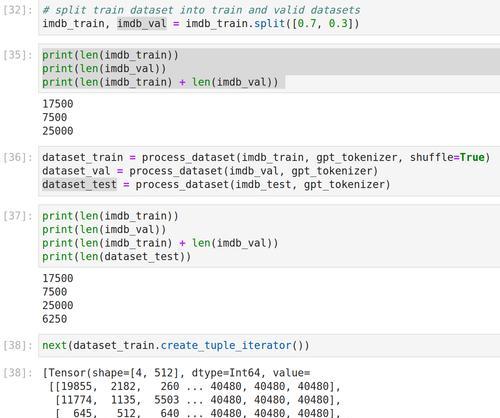Click print(len(imdb_train)) in cell 35
This screenshot has width=500, height=418.
110,55
